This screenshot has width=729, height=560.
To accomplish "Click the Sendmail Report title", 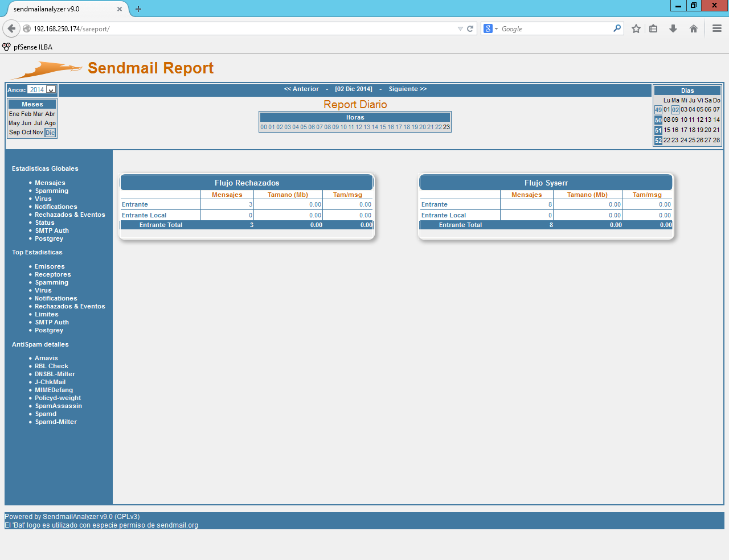I will pyautogui.click(x=151, y=68).
